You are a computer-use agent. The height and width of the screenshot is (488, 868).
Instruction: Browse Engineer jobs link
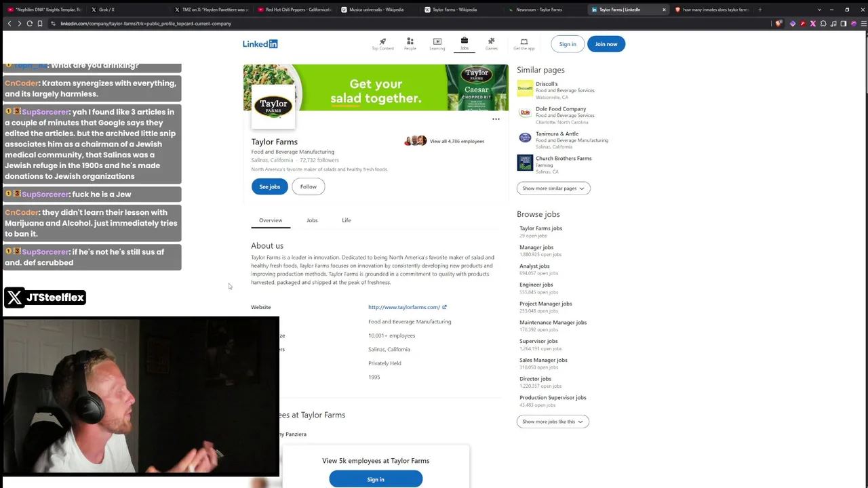pyautogui.click(x=536, y=285)
